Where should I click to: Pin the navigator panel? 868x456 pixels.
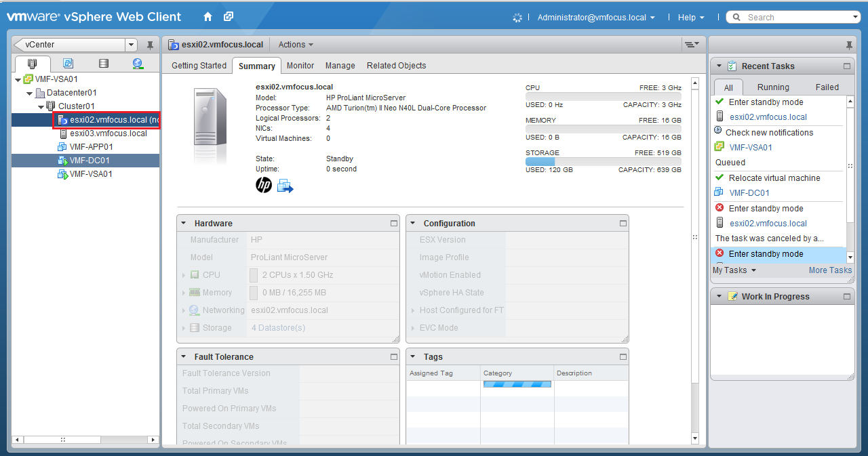coord(151,45)
